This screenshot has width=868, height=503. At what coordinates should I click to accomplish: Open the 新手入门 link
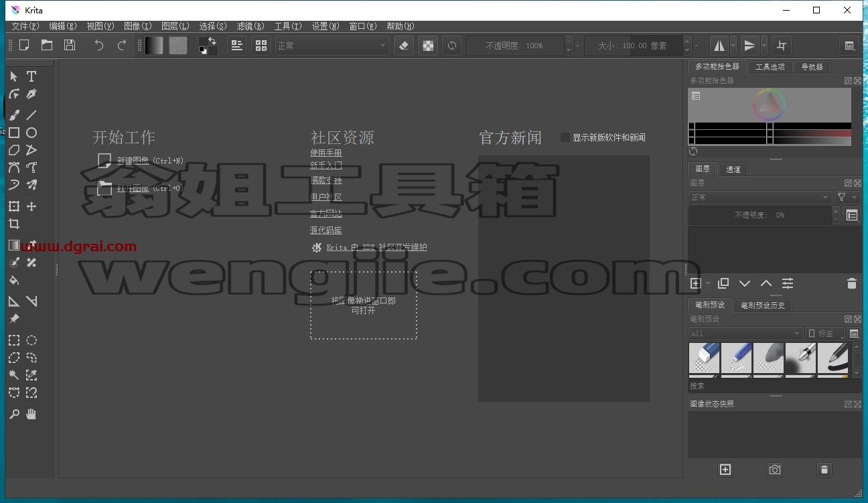(326, 165)
